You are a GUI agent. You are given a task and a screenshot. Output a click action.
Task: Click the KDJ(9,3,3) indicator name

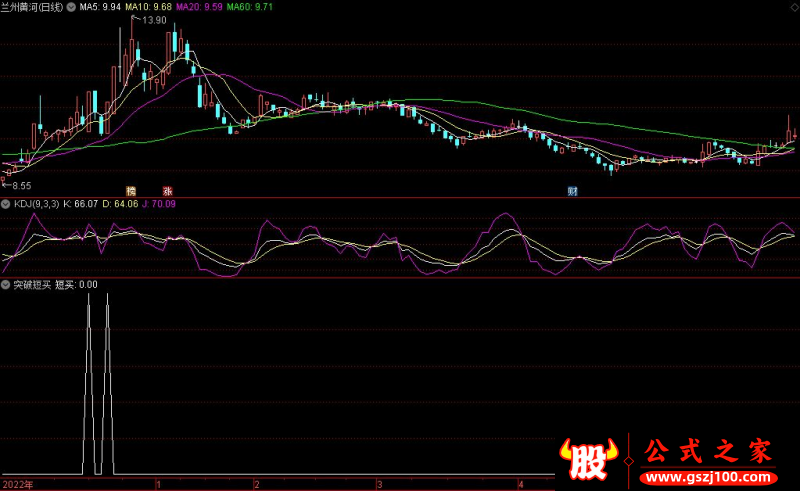[35, 204]
